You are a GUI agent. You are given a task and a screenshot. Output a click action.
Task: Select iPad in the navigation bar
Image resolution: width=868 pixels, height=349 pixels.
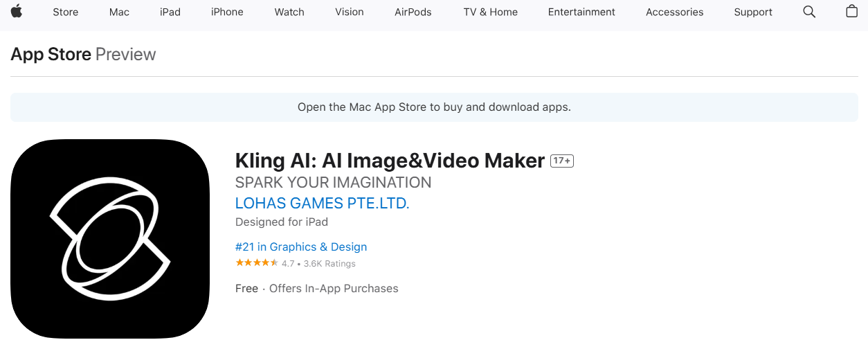coord(170,12)
